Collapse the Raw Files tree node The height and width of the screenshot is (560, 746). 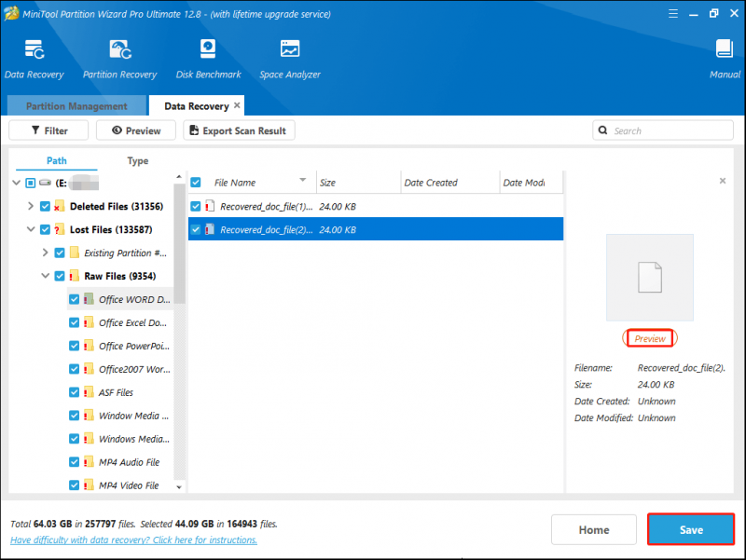45,276
